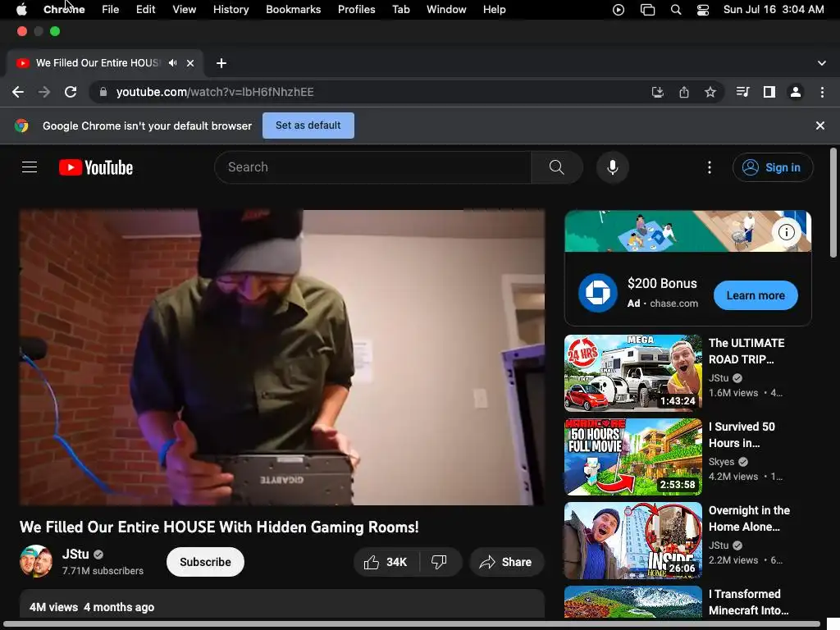Toggle the Chrome side panel
Screen dimensions: 840x630
pyautogui.click(x=769, y=92)
